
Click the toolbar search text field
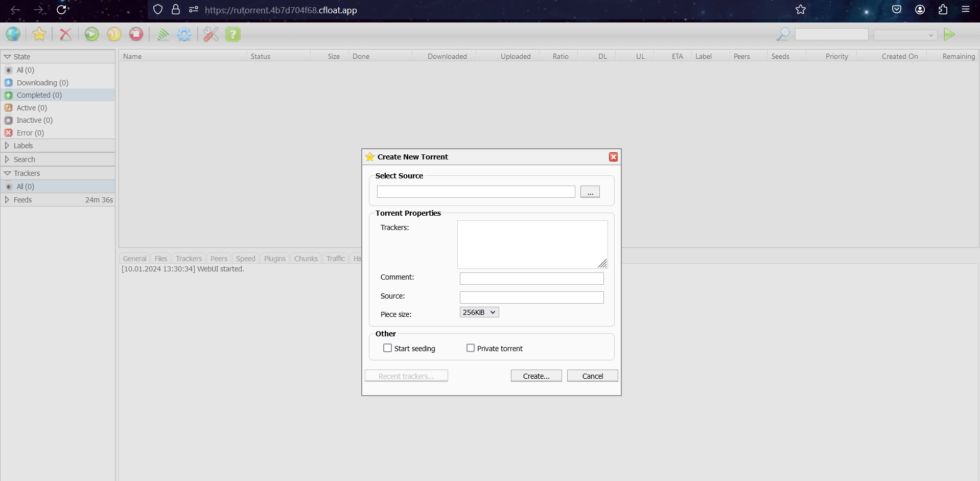point(832,35)
